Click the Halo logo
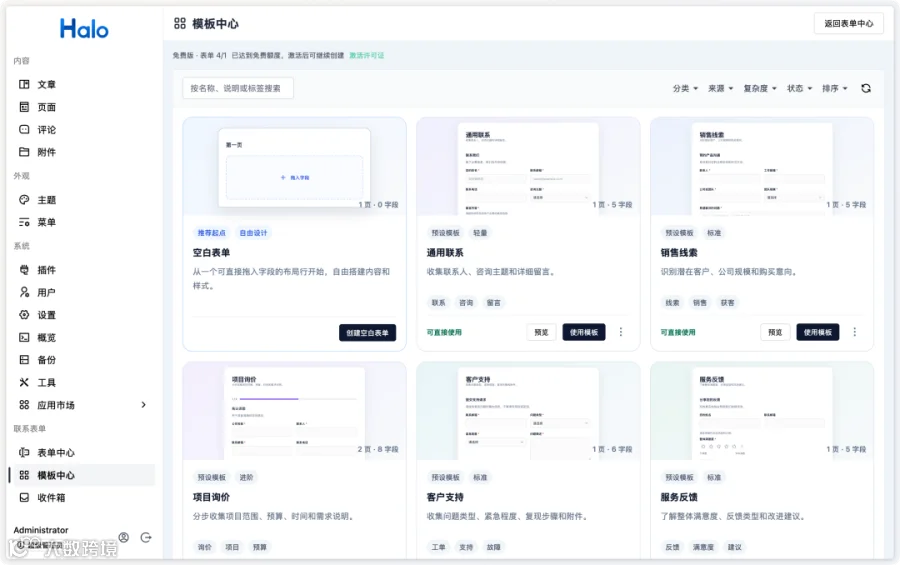The width and height of the screenshot is (900, 565). point(84,28)
